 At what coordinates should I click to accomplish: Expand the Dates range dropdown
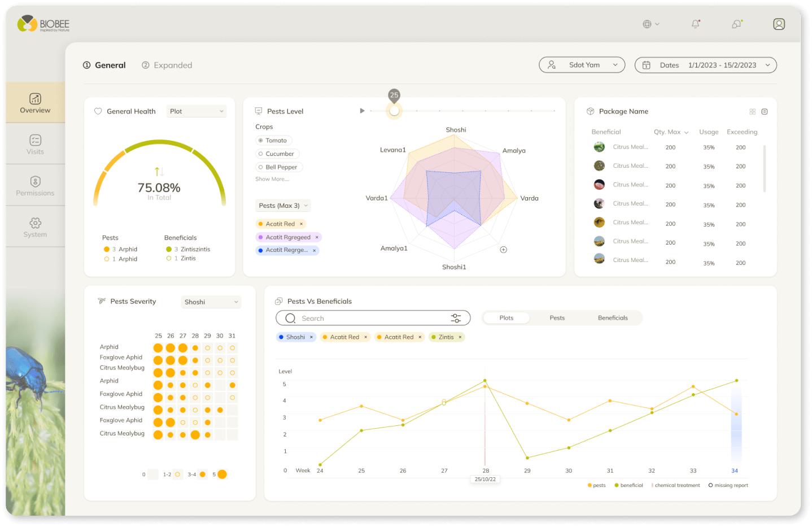705,65
